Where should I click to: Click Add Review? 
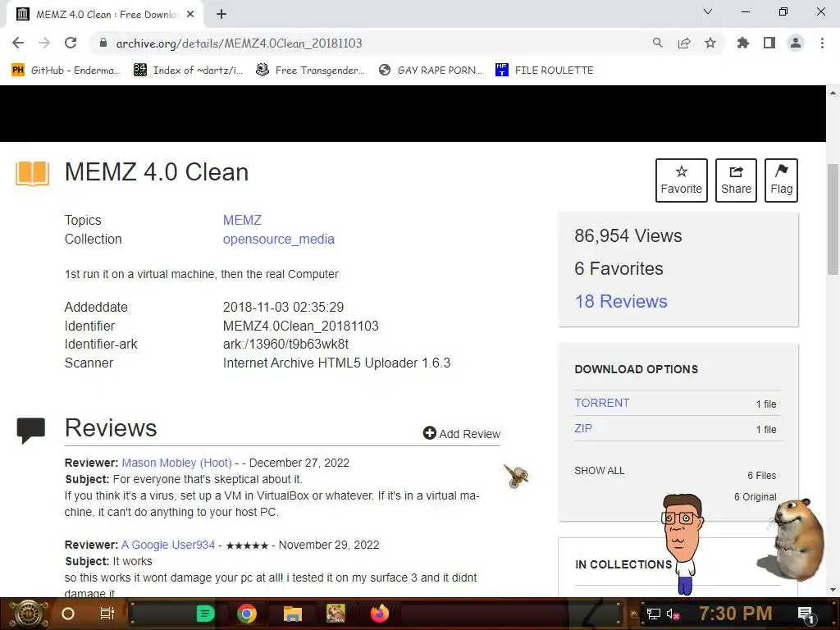tap(462, 433)
